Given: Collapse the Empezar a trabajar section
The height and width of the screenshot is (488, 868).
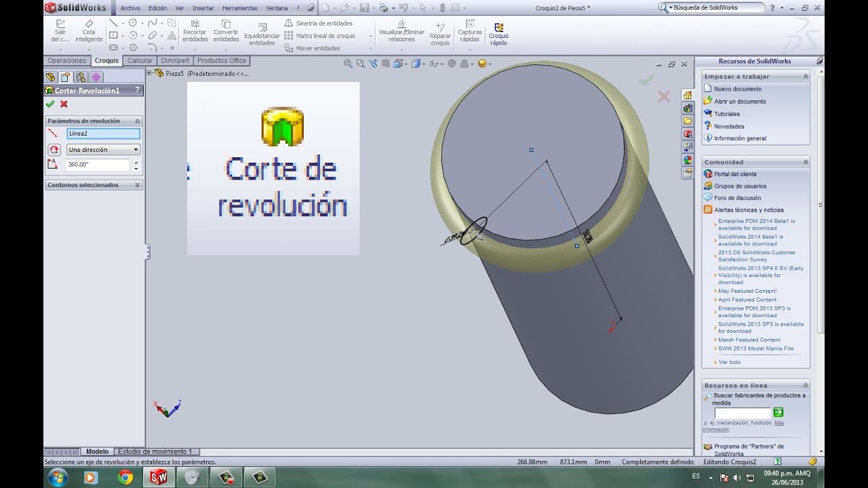Looking at the screenshot, I should 806,77.
